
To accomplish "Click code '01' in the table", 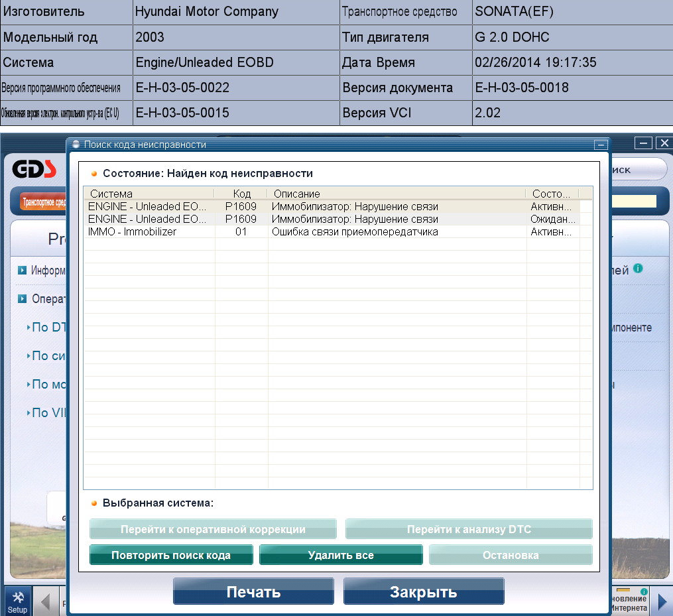I will point(241,232).
